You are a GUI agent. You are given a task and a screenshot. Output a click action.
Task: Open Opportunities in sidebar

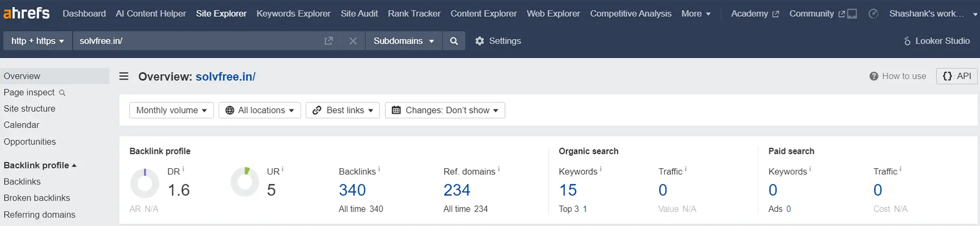click(29, 142)
